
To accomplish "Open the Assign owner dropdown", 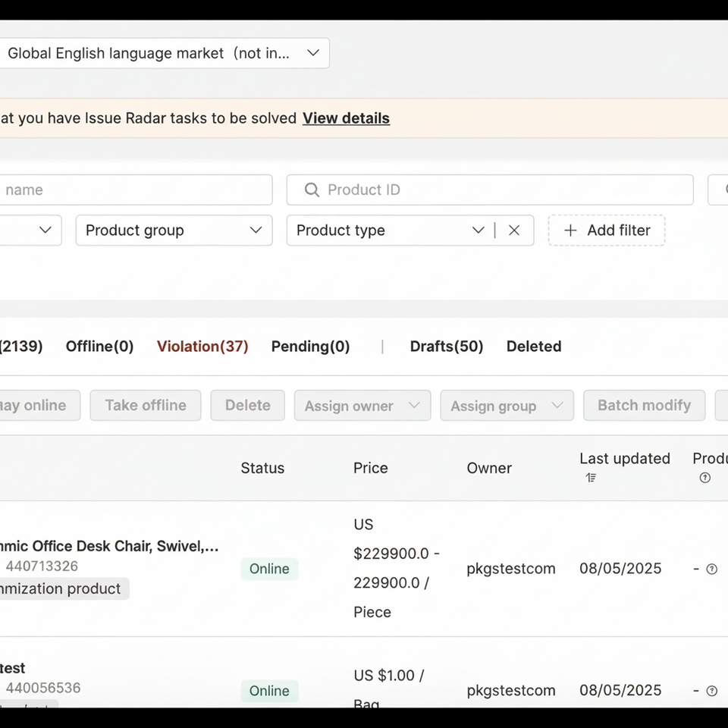I will point(414,406).
